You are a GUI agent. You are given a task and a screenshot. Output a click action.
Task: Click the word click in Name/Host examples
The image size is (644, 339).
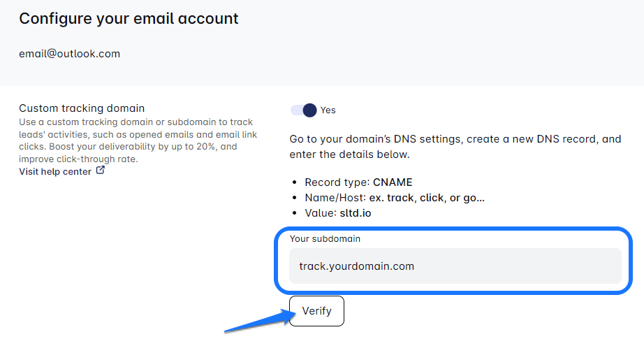coord(432,198)
